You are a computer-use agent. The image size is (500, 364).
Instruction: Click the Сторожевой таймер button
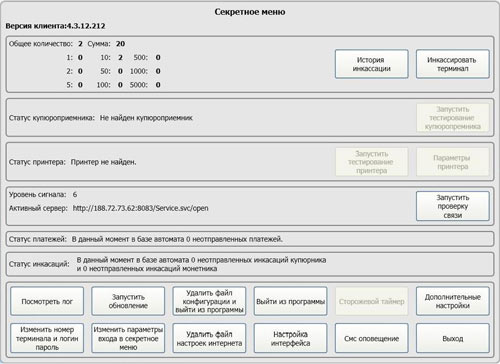[x=371, y=301]
